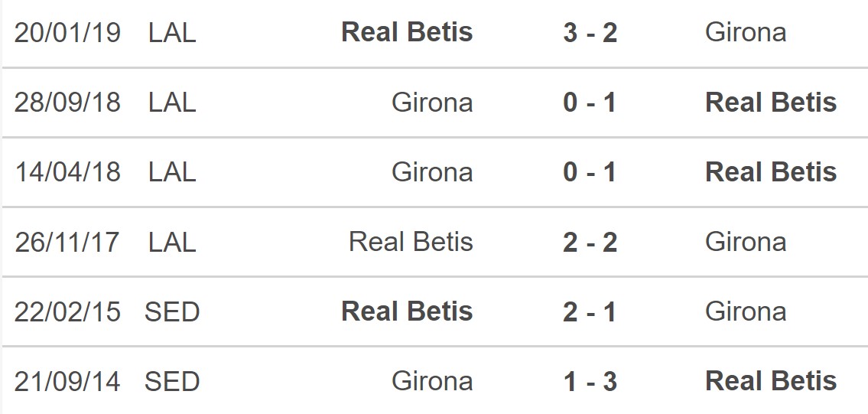868x414 pixels.
Task: Click the 1 - 3 score
Action: (x=590, y=381)
